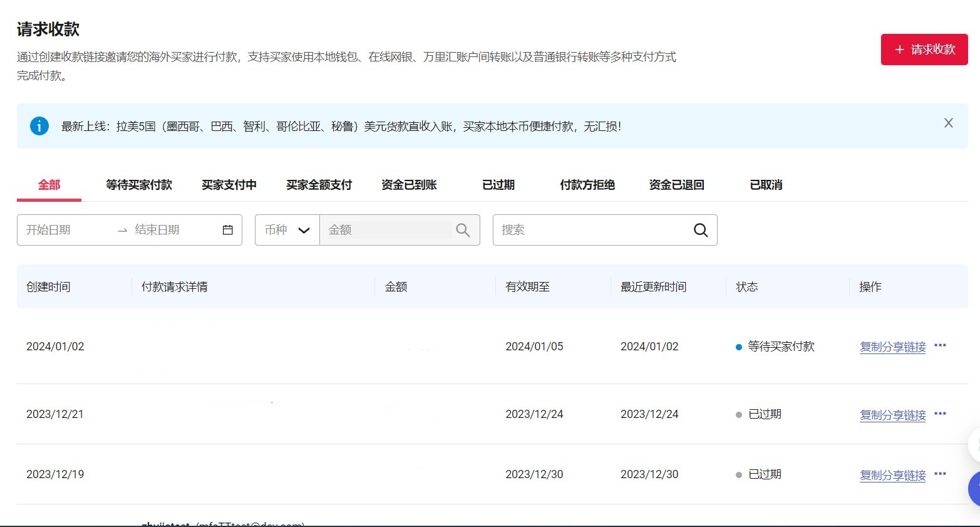This screenshot has width=980, height=527.
Task: Open more actions for 2023/12/19 row
Action: (940, 474)
